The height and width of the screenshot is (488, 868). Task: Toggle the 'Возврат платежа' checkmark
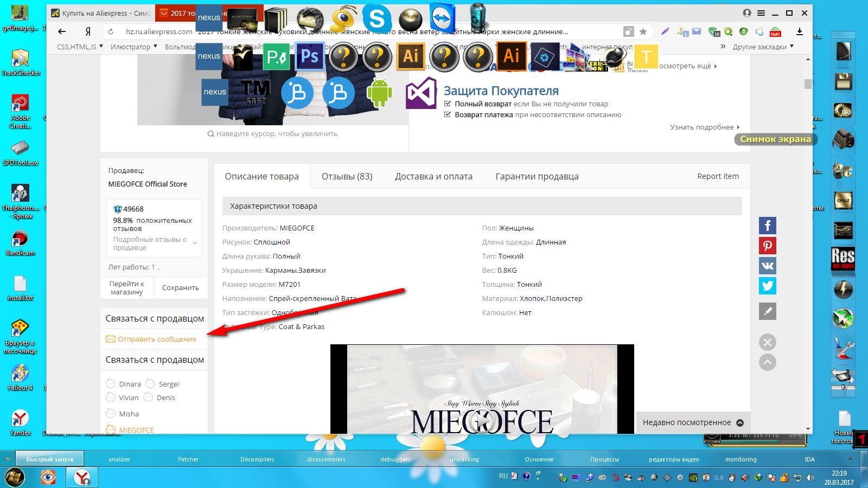(448, 114)
